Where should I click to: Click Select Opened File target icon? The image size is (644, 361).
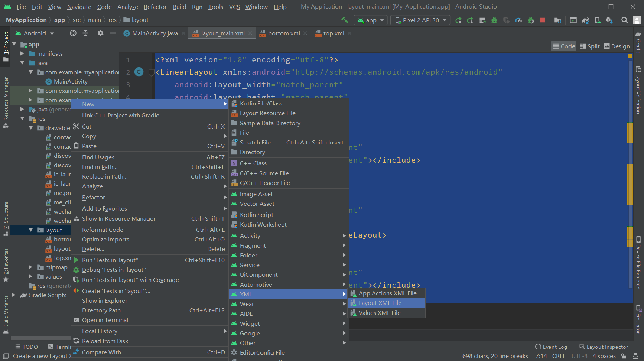coord(73,33)
